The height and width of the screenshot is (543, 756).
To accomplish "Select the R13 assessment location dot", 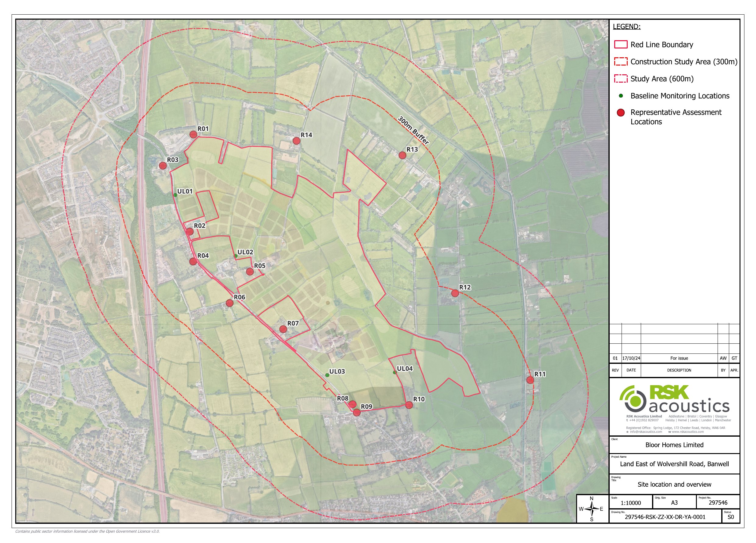I will [402, 155].
